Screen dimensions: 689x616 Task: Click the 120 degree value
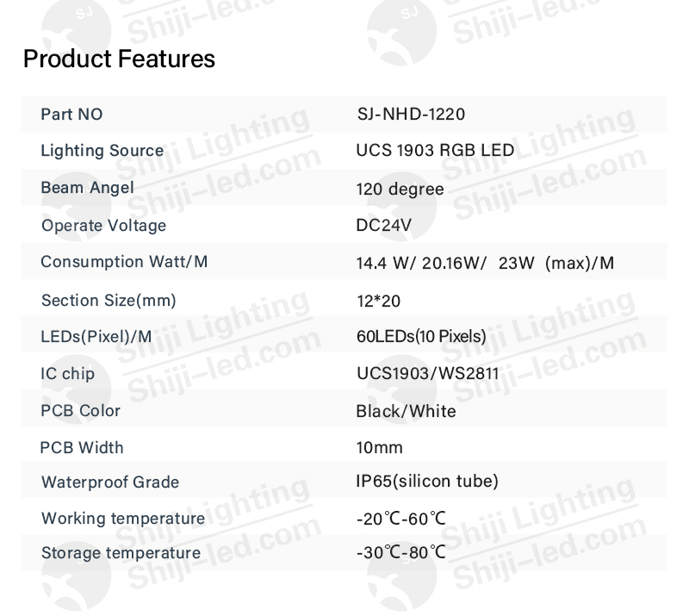400,190
